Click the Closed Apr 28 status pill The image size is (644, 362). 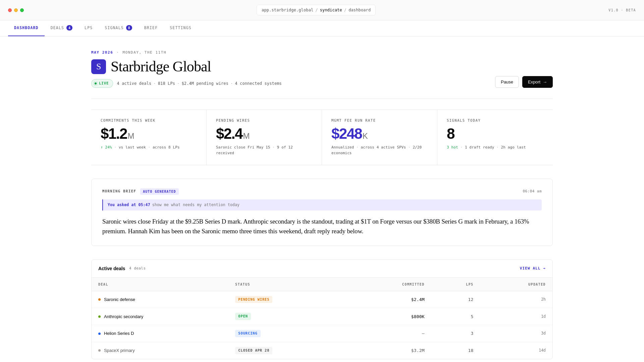point(254,351)
